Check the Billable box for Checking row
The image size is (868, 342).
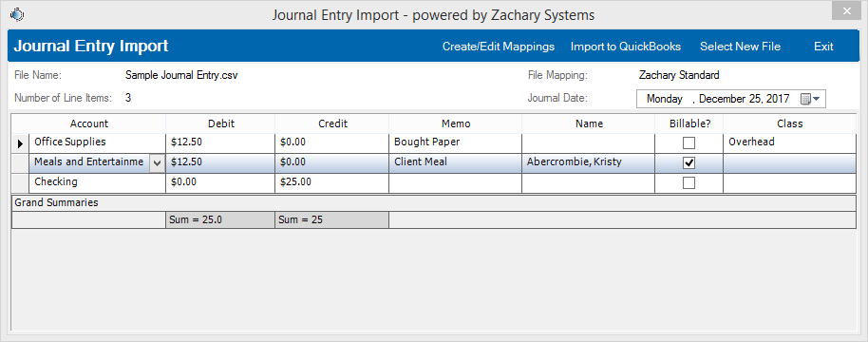point(689,182)
